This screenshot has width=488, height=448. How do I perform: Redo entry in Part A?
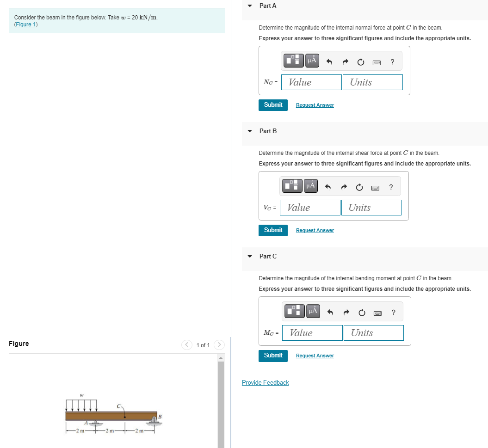tap(345, 62)
